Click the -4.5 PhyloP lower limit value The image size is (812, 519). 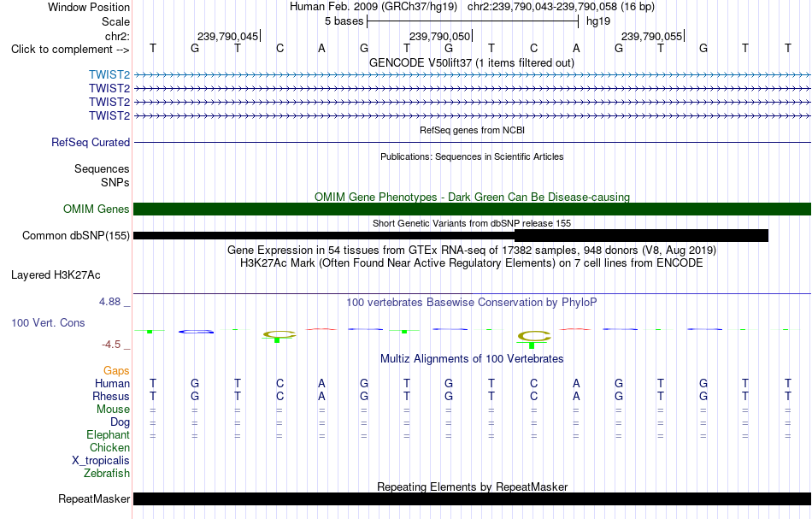pos(111,345)
